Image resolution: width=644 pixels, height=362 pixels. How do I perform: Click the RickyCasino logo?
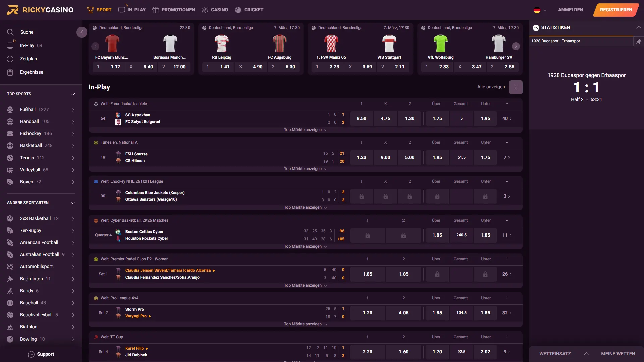(40, 10)
